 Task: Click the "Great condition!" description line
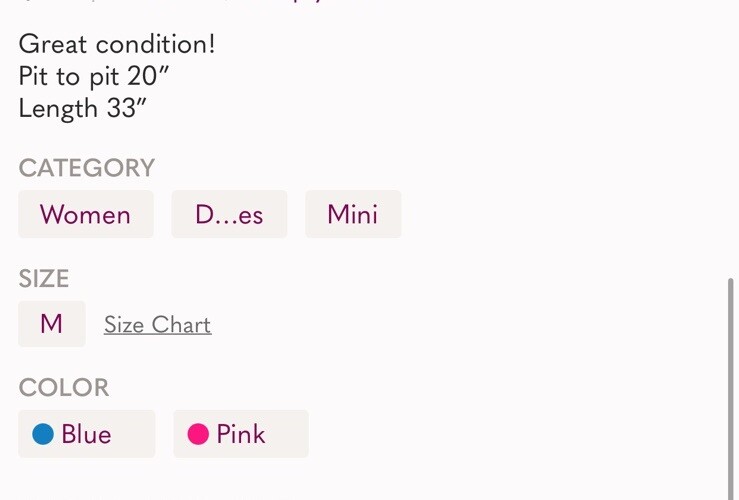click(x=117, y=44)
